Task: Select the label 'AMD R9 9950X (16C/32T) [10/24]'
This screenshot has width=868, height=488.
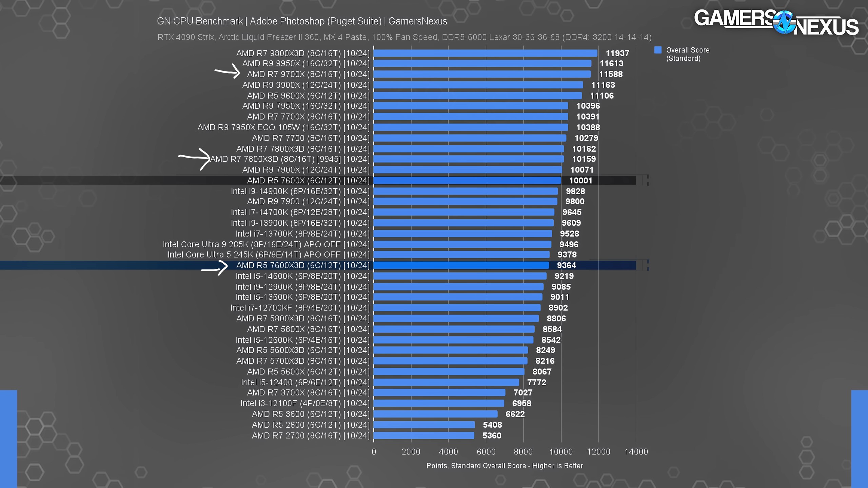Action: (306, 63)
